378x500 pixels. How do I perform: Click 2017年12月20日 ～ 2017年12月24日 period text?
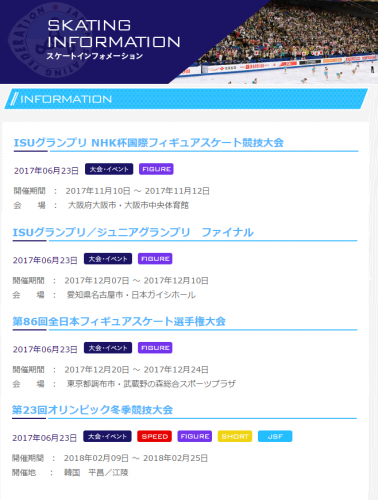(x=136, y=370)
